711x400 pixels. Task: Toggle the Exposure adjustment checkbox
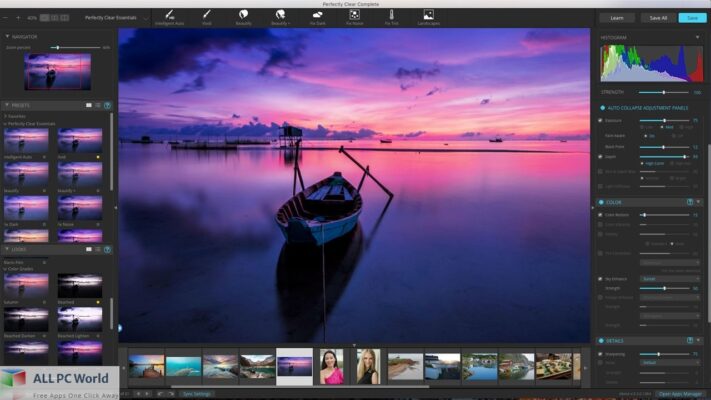pos(601,120)
